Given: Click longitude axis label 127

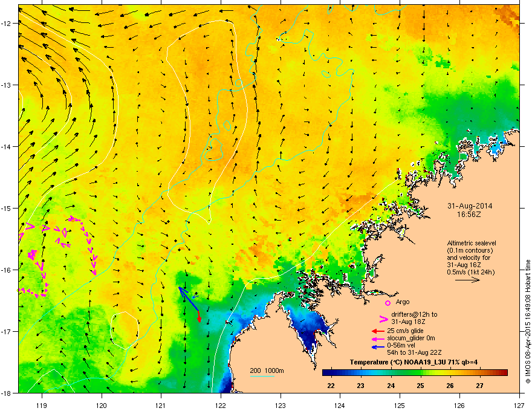Looking at the screenshot, I should [519, 405].
